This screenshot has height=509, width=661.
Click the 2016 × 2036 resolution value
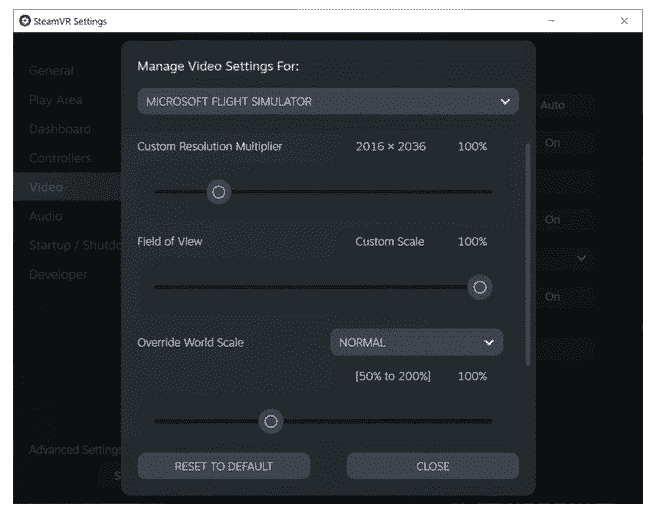(x=391, y=146)
